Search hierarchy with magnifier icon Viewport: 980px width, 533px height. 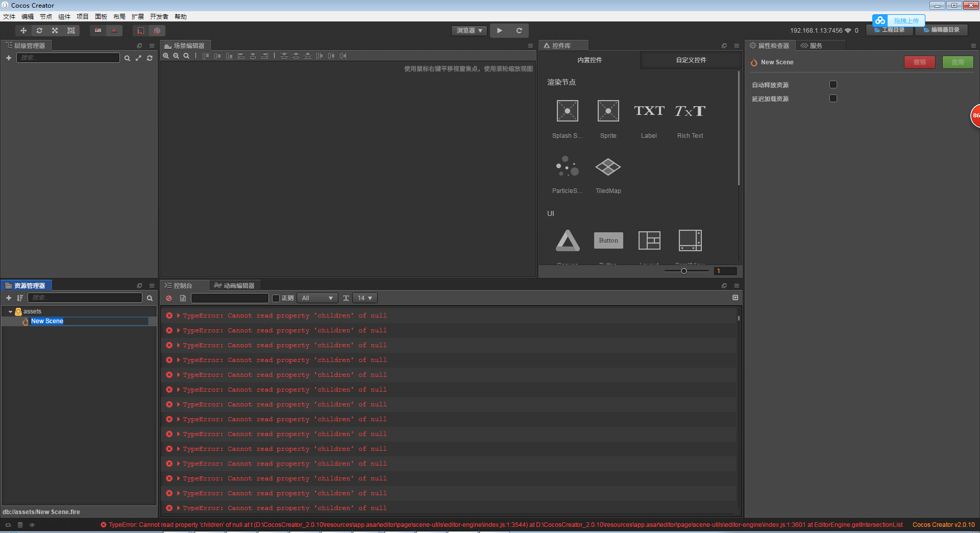click(x=127, y=58)
